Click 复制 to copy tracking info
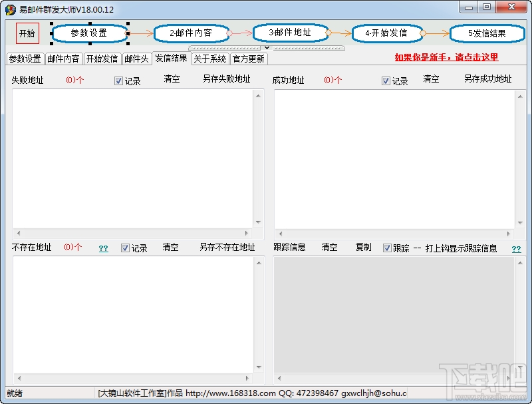The width and height of the screenshot is (532, 404). click(x=363, y=247)
